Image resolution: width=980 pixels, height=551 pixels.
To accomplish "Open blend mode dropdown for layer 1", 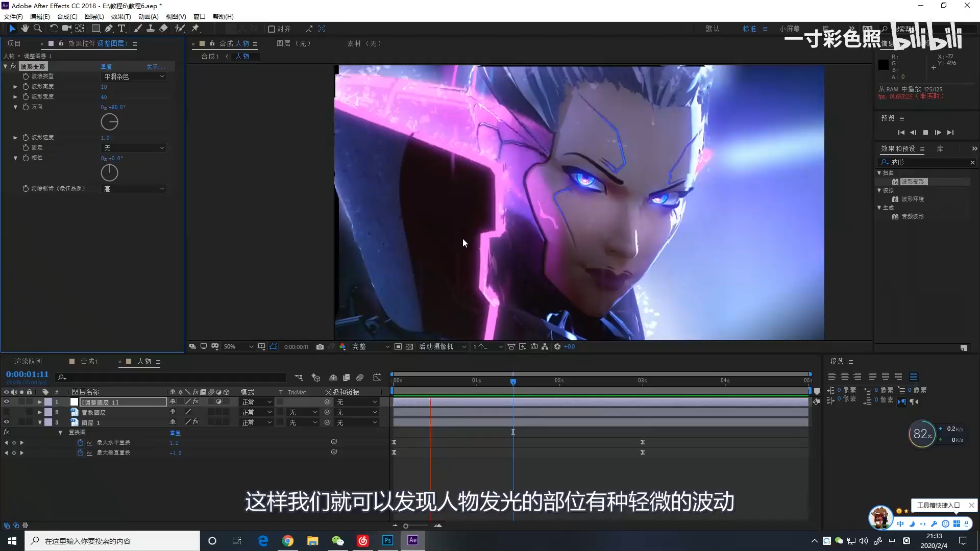I will tap(257, 402).
